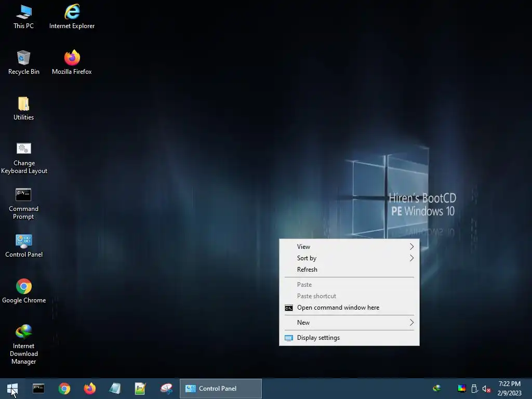The image size is (532, 399).
Task: Select Internet Download Manager desktop icon
Action: [23, 344]
